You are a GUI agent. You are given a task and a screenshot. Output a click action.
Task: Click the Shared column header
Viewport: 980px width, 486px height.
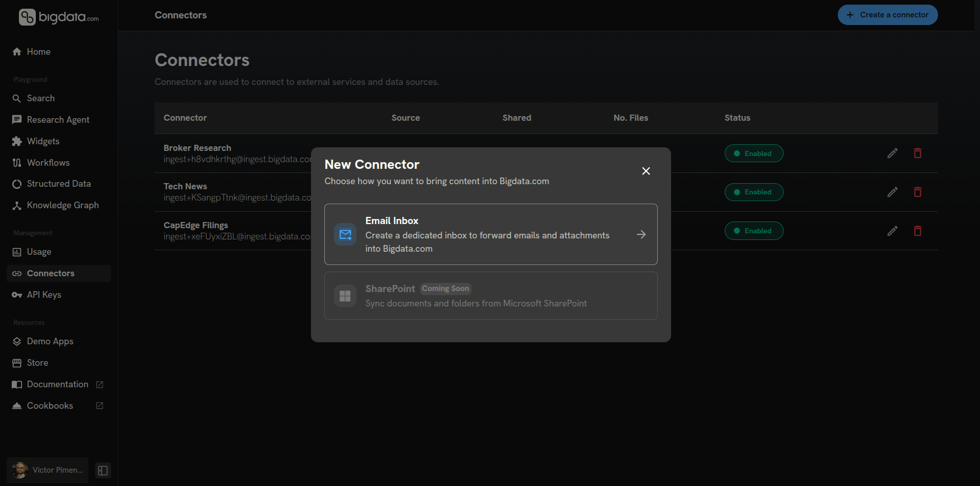(517, 118)
